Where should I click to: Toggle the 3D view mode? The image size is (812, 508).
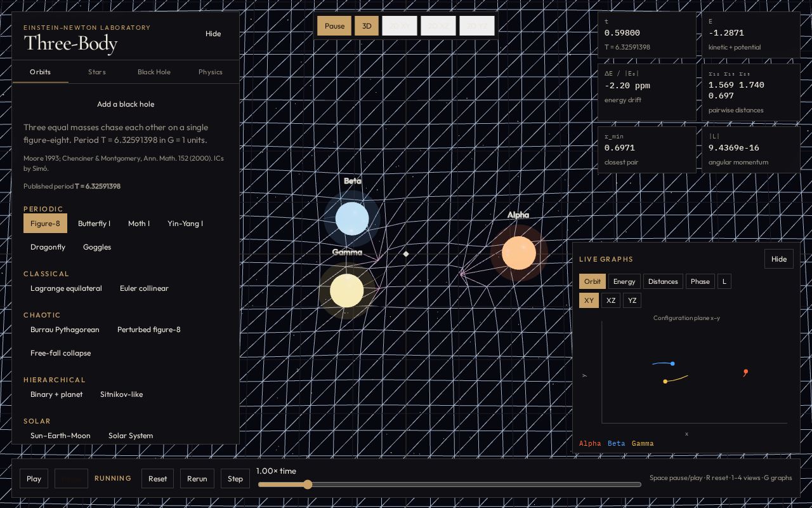[367, 26]
